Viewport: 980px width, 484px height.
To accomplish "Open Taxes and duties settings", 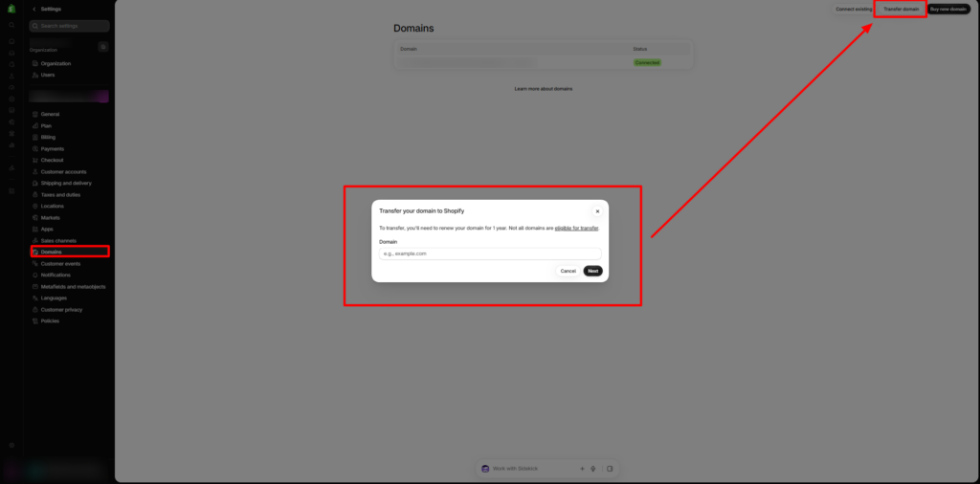I will 60,195.
